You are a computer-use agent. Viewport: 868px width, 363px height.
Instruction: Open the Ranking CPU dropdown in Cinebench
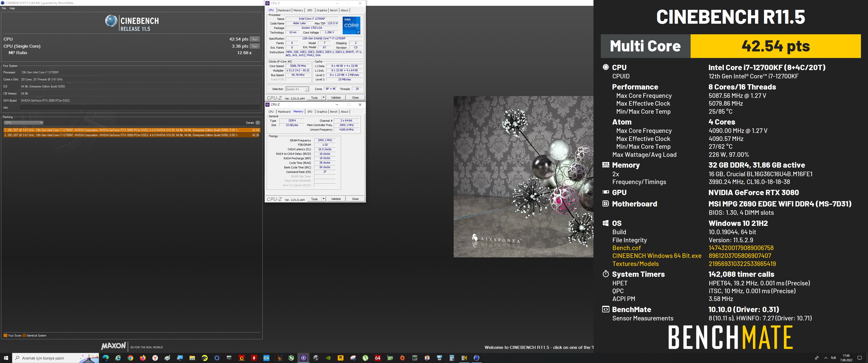coord(23,123)
